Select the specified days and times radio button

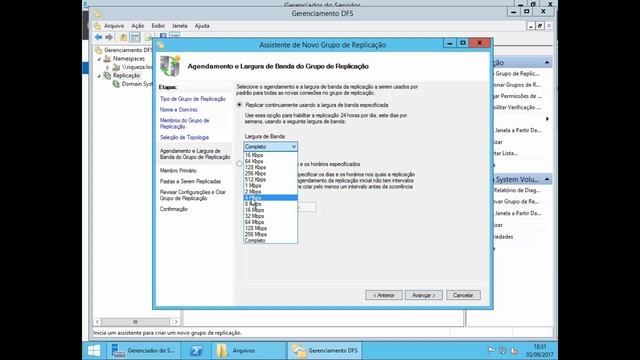pyautogui.click(x=239, y=164)
